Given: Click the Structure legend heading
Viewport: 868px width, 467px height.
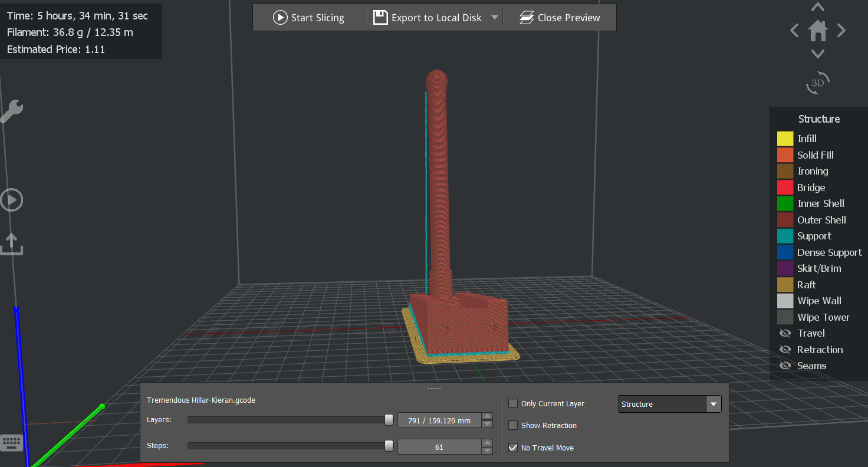Looking at the screenshot, I should click(x=819, y=119).
